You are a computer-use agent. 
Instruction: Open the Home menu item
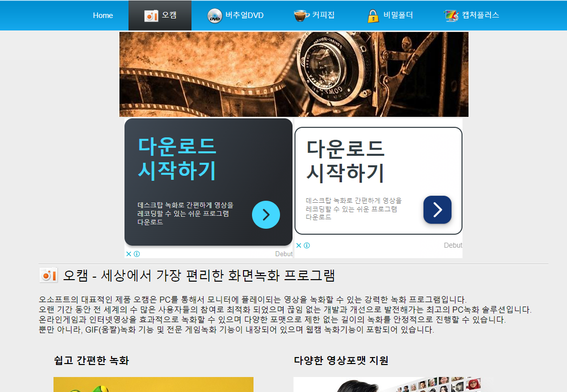tap(102, 15)
